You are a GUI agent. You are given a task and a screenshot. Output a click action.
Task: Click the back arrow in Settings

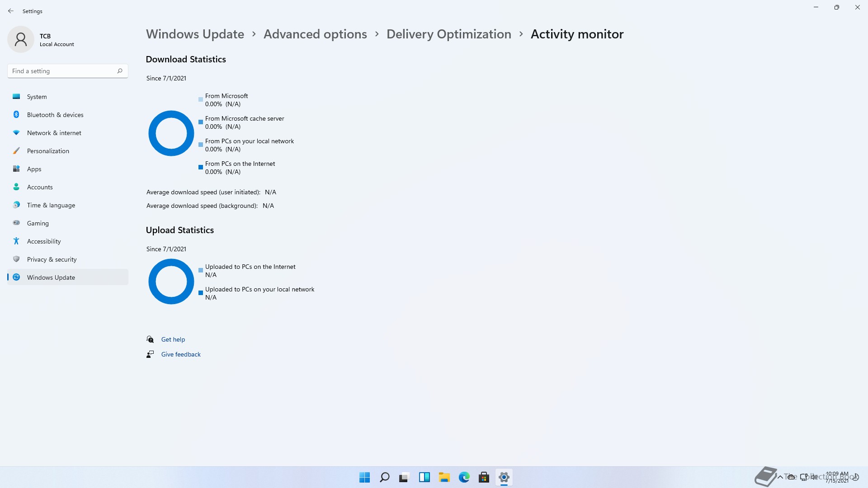11,11
